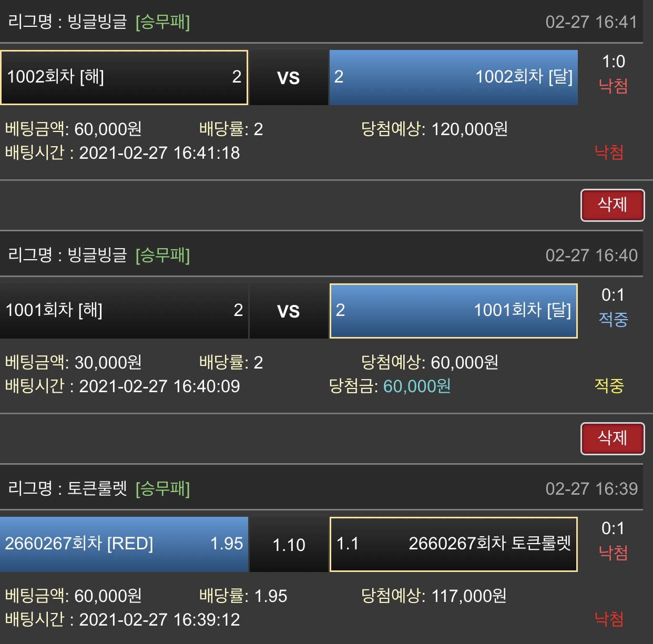Select the 2660267회차 토큰룰렛 pick box
The width and height of the screenshot is (653, 644).
(x=453, y=544)
